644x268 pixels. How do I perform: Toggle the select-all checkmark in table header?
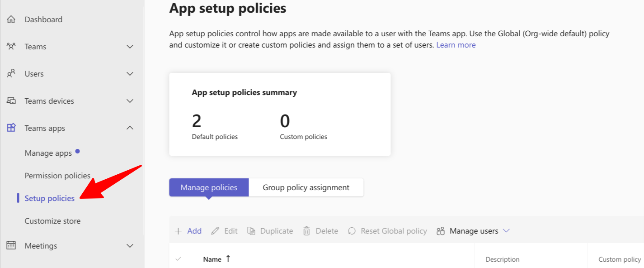point(178,259)
